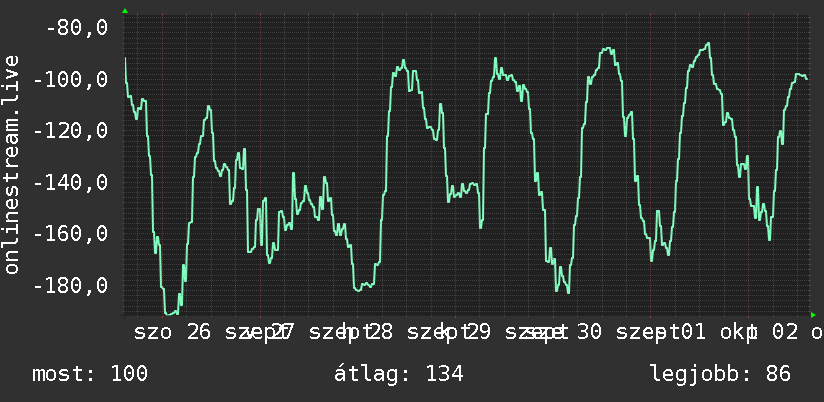824x402 pixels.
Task: Click the -160,0 y-axis label
Action: pos(70,234)
